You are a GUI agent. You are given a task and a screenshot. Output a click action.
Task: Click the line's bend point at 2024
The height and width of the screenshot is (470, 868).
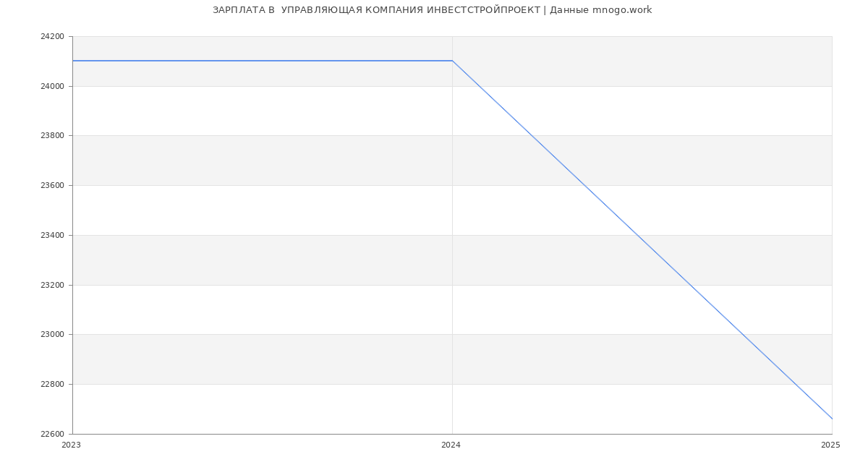click(452, 61)
